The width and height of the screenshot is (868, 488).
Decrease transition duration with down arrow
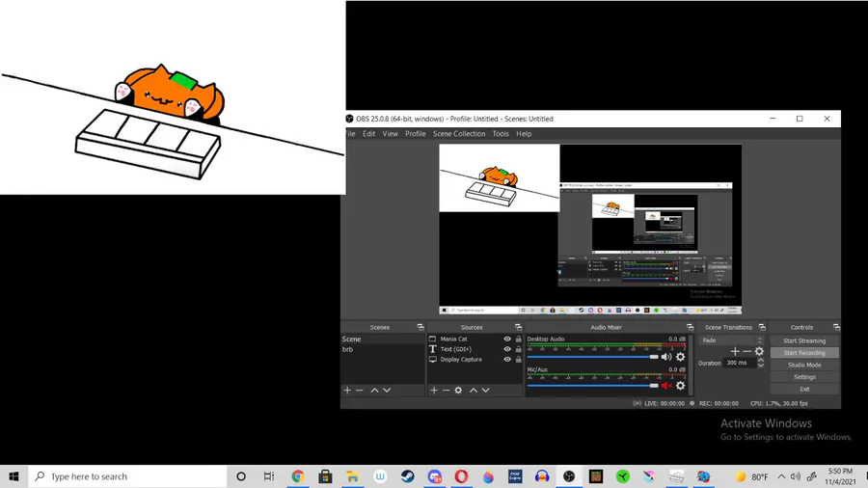point(761,366)
